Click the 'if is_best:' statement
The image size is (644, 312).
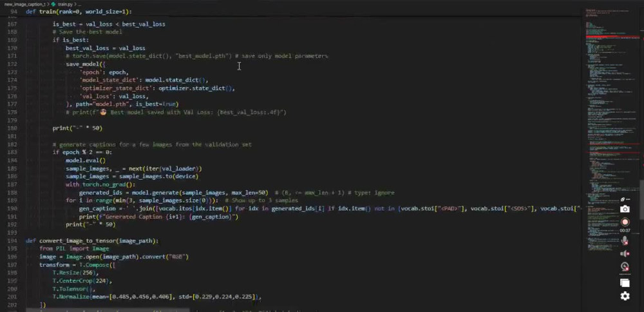pyautogui.click(x=71, y=40)
